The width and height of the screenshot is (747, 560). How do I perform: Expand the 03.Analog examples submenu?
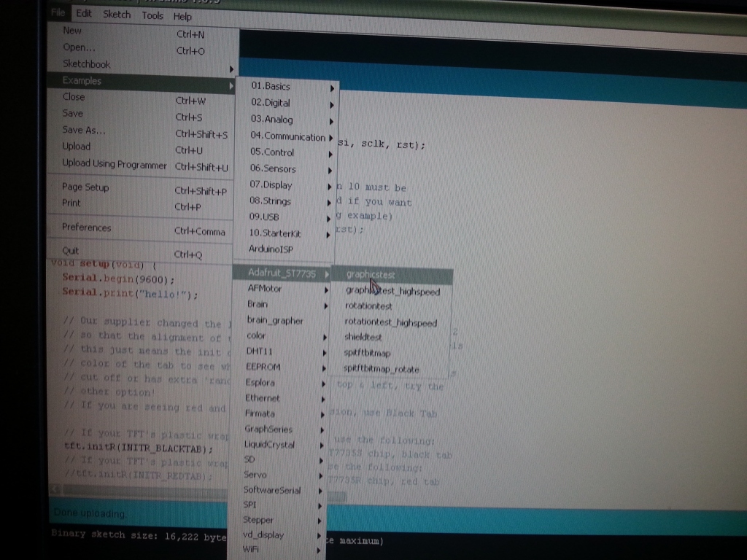(x=287, y=120)
